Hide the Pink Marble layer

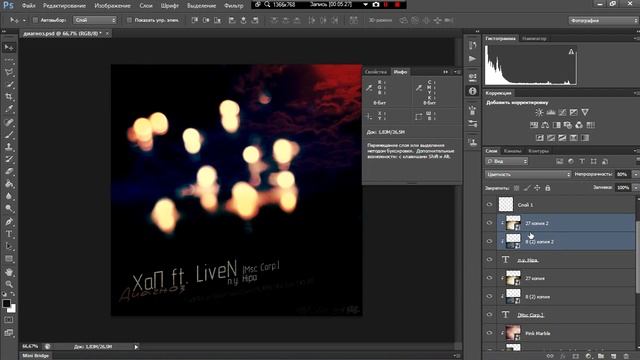[489, 333]
